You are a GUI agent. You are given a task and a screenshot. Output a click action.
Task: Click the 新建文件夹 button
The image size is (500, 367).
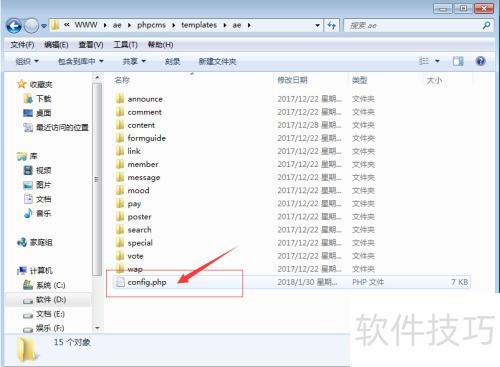tap(217, 61)
